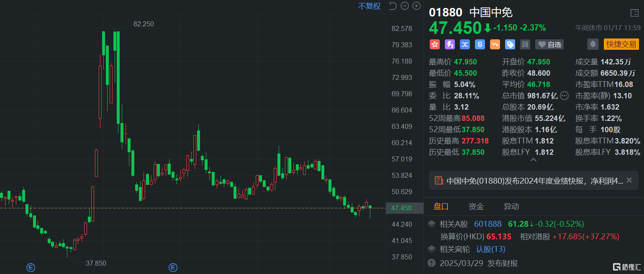
Task: Open the price alert bell icon
Action: pyautogui.click(x=593, y=44)
